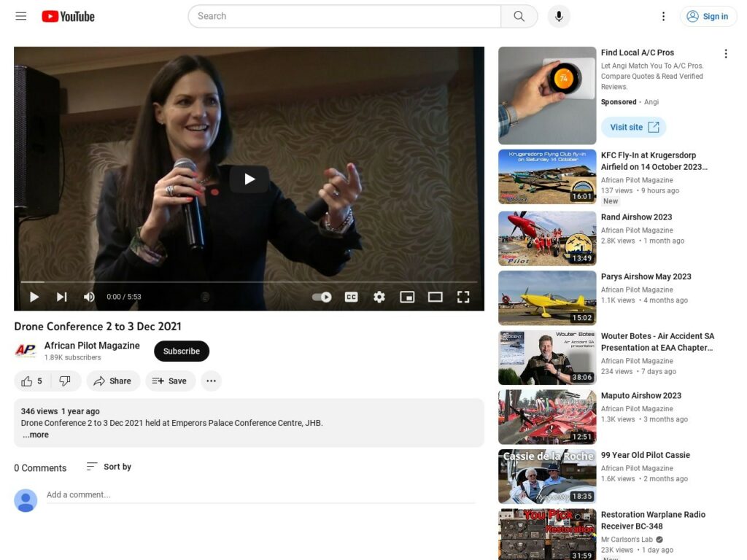747x560 pixels.
Task: Open the KFC Fly-In at Krugersdorp Airfield title
Action: [x=654, y=161]
